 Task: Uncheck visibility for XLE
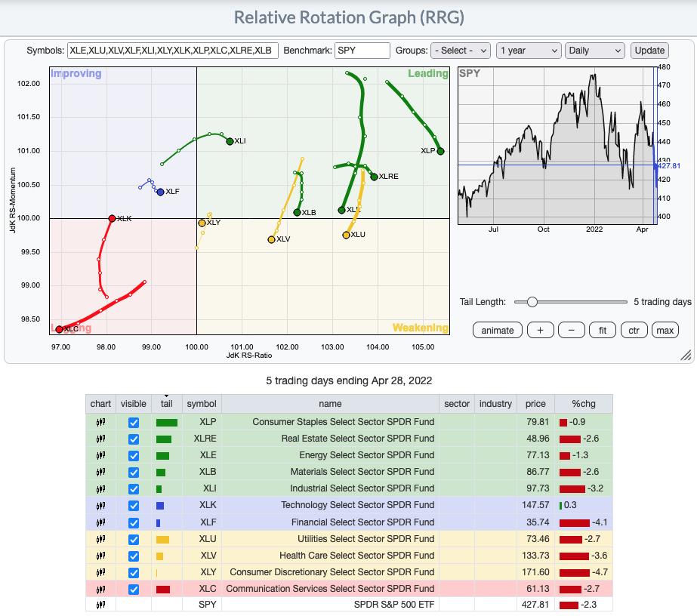click(134, 455)
